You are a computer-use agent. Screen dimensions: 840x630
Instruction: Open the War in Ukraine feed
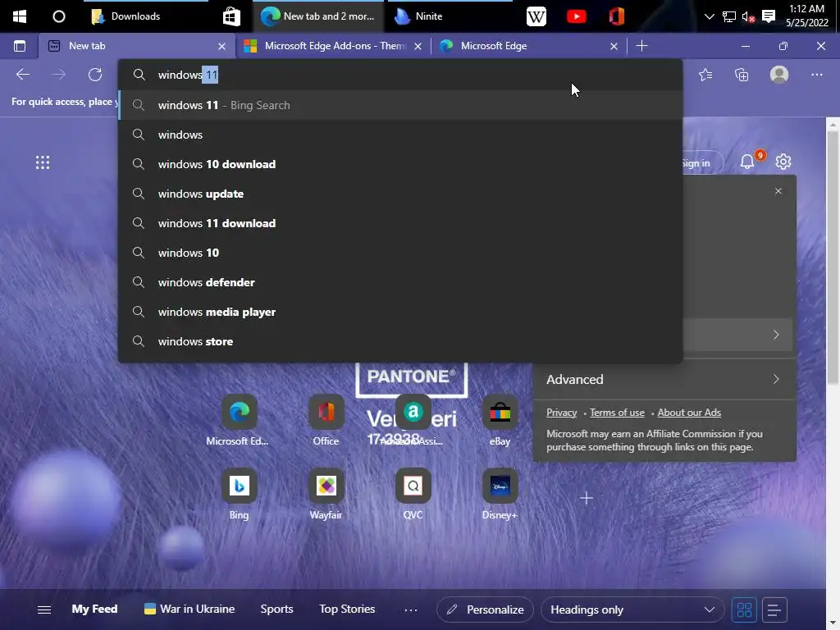tap(189, 609)
